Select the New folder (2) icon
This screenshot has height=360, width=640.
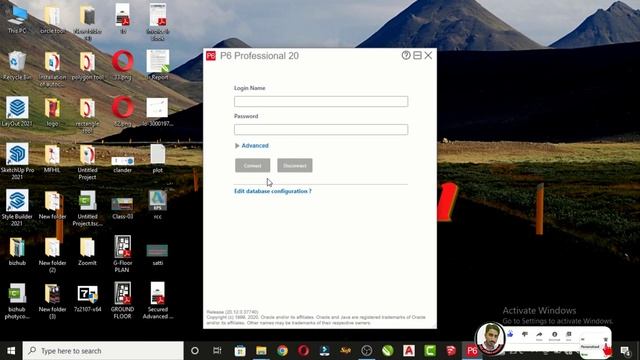52,254
